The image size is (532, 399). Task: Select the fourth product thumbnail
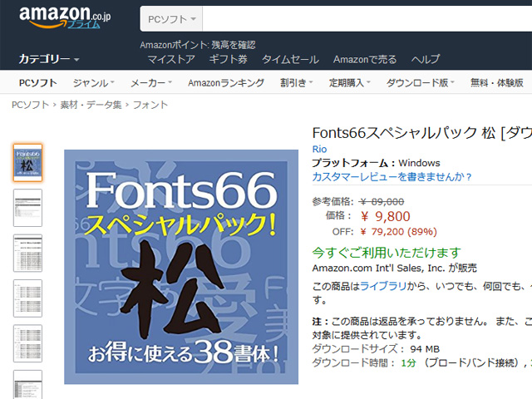(x=27, y=298)
